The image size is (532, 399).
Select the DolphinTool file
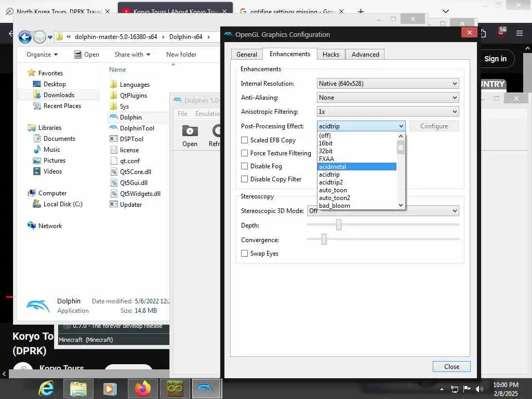(137, 128)
